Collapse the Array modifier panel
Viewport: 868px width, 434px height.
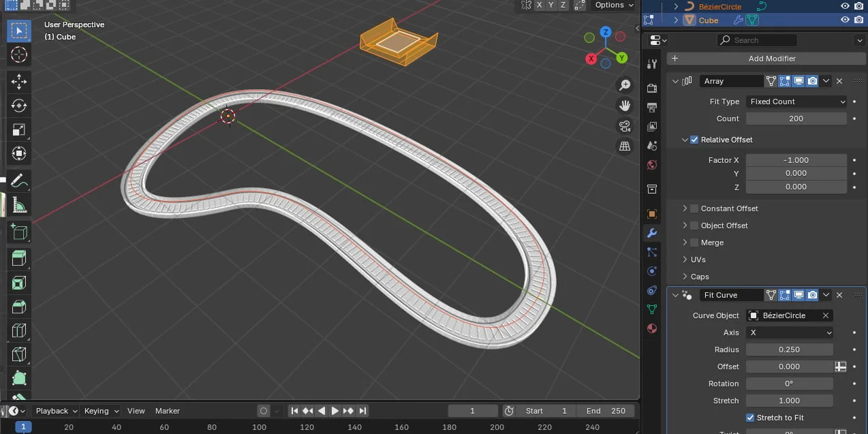pyautogui.click(x=675, y=80)
